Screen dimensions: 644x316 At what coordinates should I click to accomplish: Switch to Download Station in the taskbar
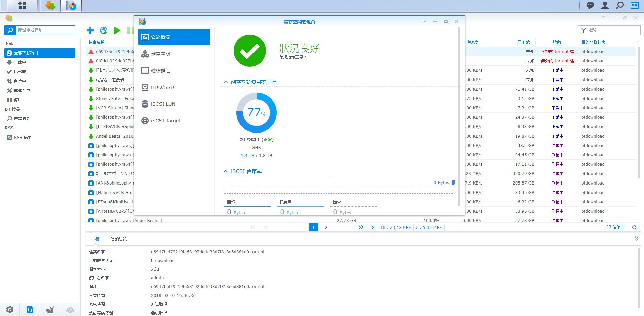pos(50,5)
